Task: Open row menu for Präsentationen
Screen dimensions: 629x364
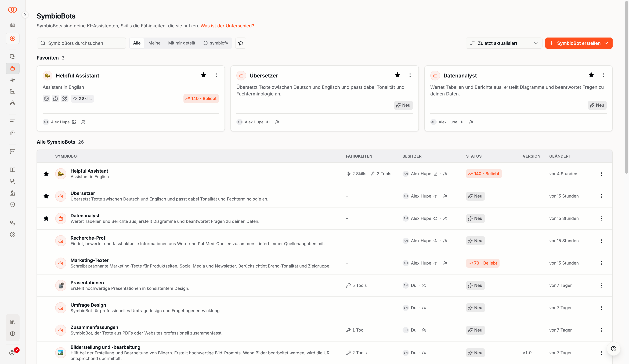Action: click(602, 285)
